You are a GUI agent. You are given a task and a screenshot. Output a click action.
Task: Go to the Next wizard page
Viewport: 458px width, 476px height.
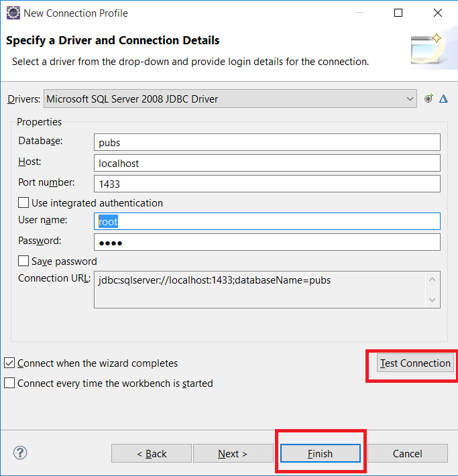point(233,454)
